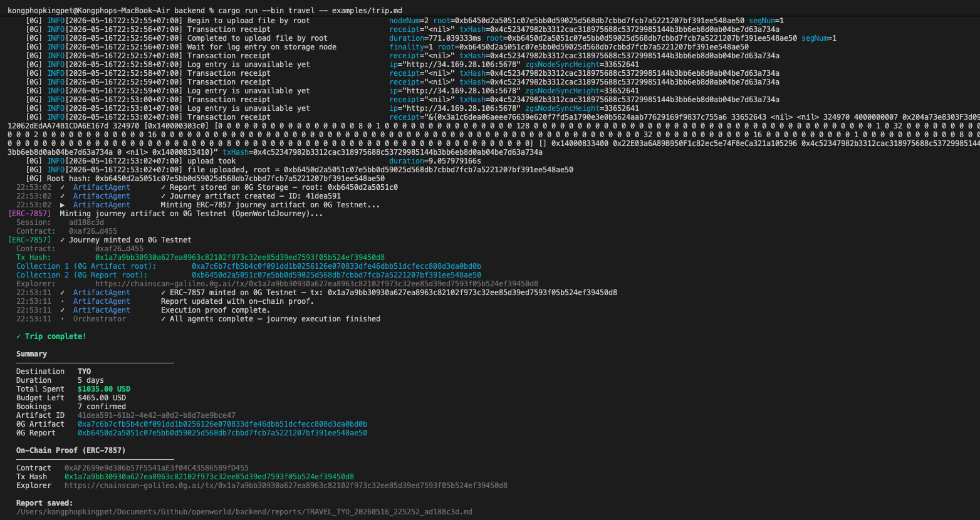Click the 0G Report hash in the Summary
The height and width of the screenshot is (520, 980).
click(222, 433)
